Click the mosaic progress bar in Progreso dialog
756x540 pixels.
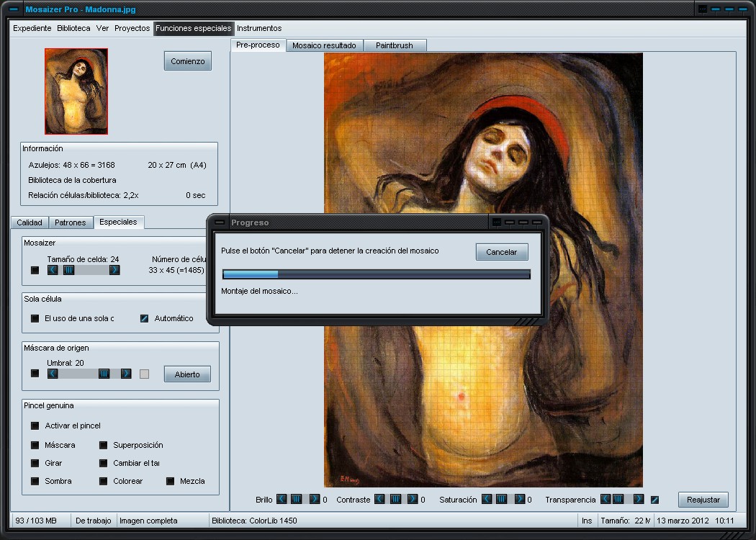(377, 274)
